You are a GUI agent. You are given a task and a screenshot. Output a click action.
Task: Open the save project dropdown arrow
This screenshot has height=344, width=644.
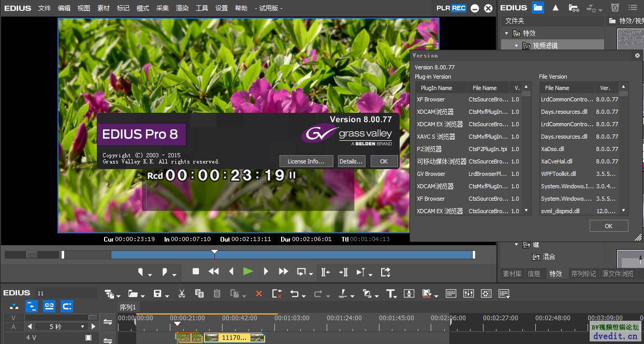point(167,295)
